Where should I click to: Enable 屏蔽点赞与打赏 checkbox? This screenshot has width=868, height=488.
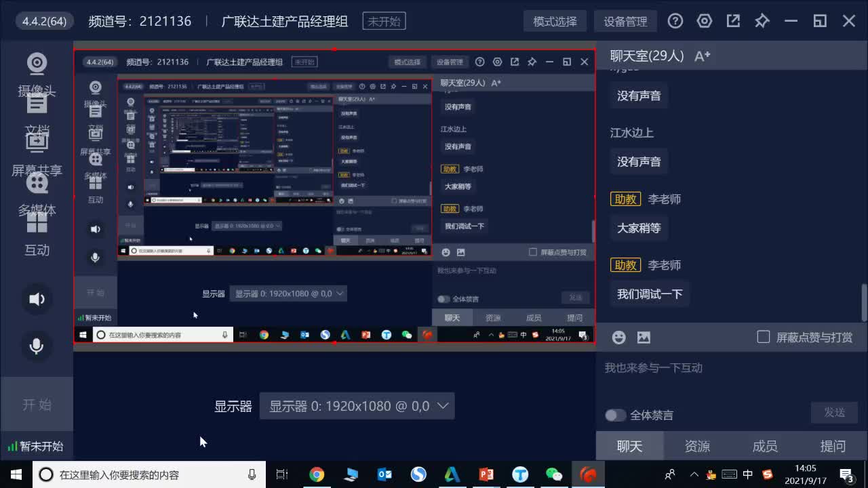[764, 337]
